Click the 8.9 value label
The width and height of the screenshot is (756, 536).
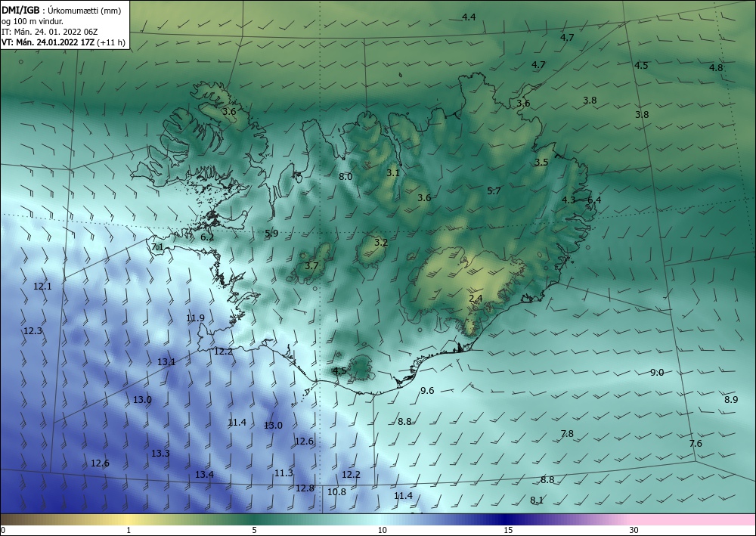pos(731,400)
